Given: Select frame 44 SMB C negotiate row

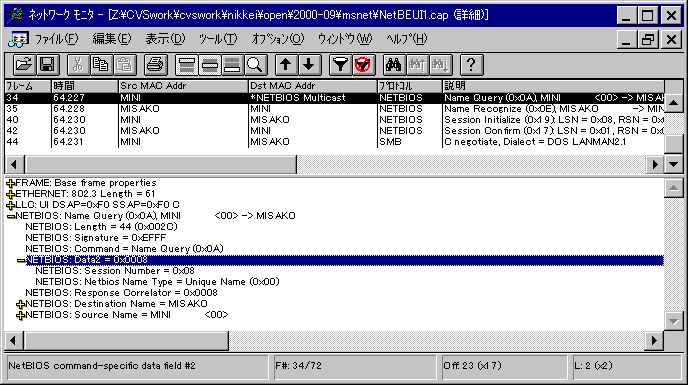Looking at the screenshot, I should [334, 142].
